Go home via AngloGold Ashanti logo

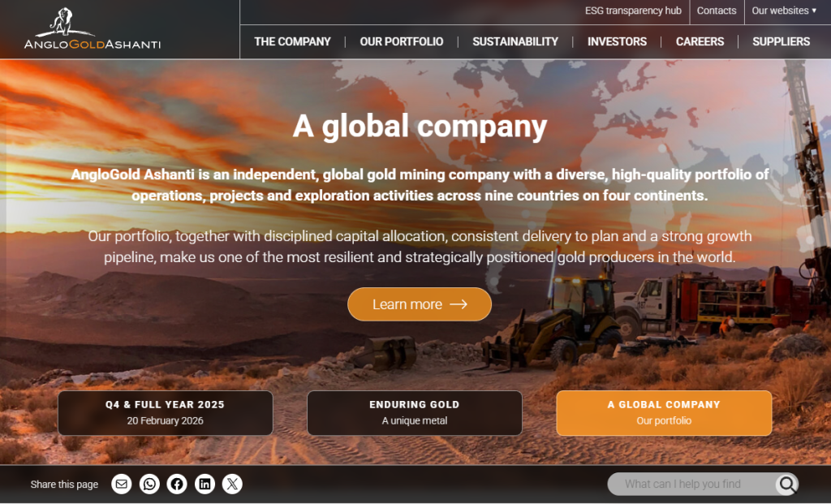pyautogui.click(x=93, y=29)
